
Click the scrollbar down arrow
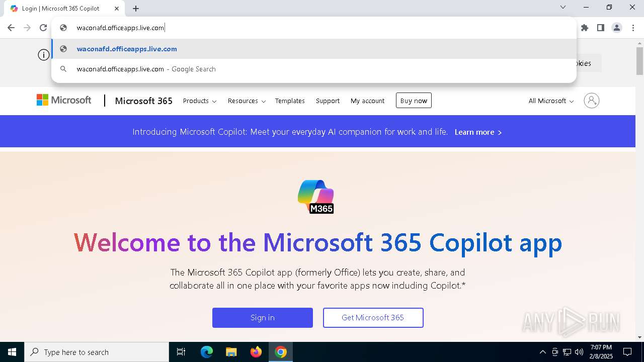[639, 337]
